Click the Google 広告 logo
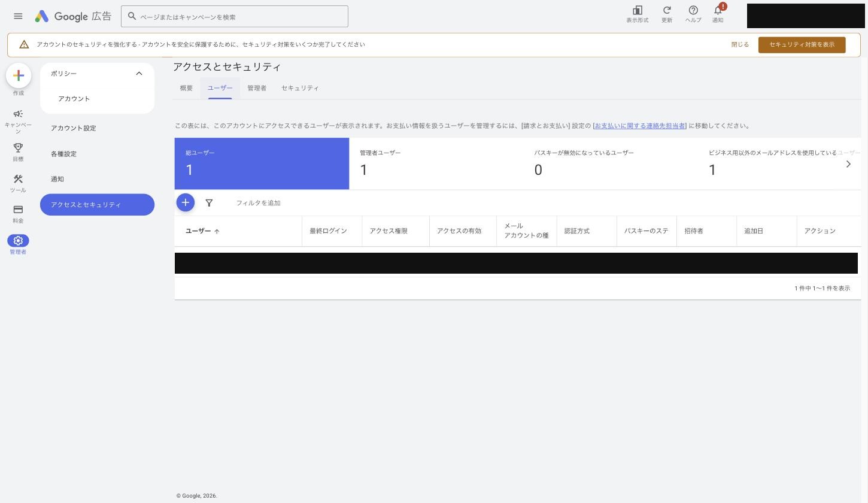This screenshot has height=503, width=868. [73, 16]
